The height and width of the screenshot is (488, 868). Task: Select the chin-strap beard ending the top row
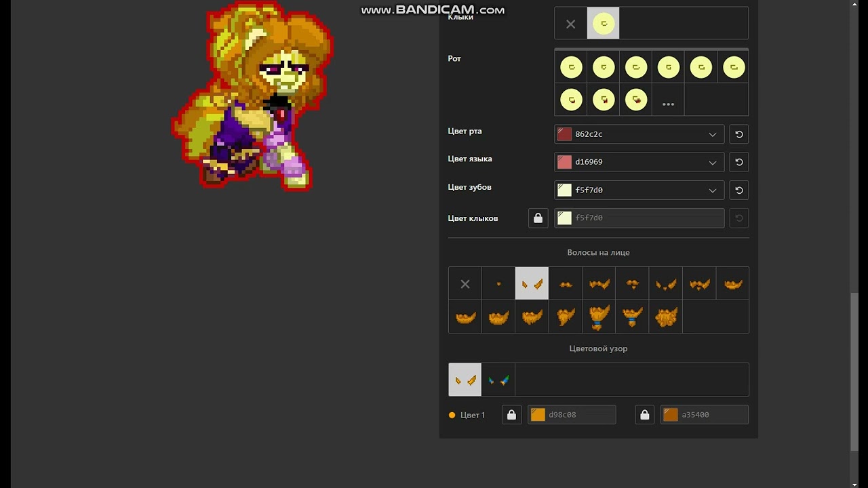tap(732, 284)
